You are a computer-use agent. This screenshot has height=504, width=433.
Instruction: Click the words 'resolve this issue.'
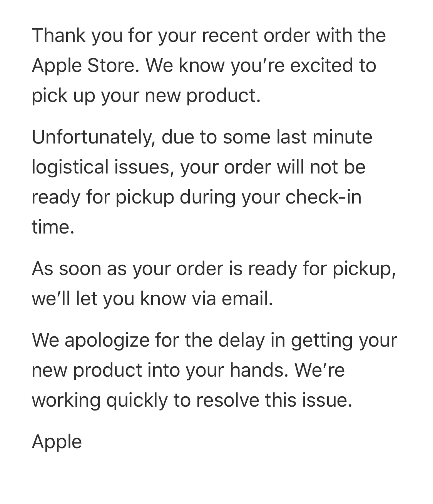(x=274, y=401)
